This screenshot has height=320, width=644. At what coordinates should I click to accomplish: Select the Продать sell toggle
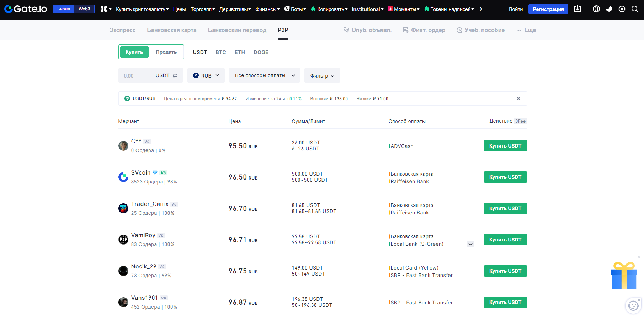click(166, 52)
